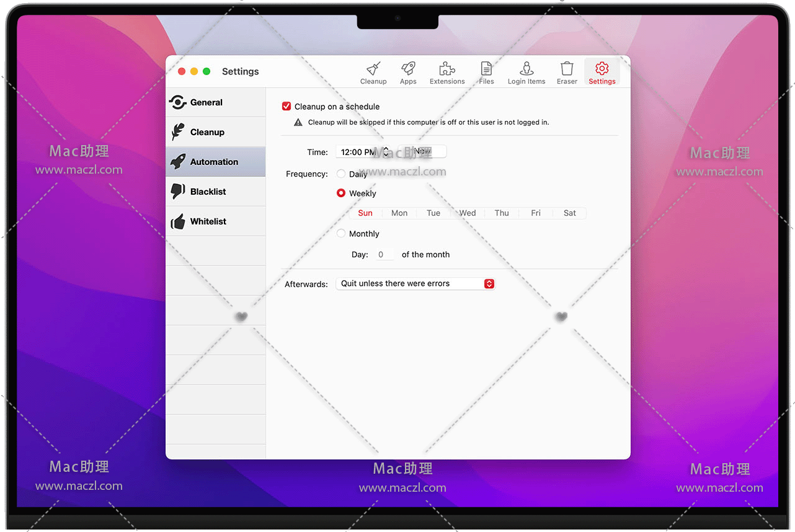Screen dimensions: 795x532
Task: Click the day of the month field
Action: pyautogui.click(x=383, y=255)
